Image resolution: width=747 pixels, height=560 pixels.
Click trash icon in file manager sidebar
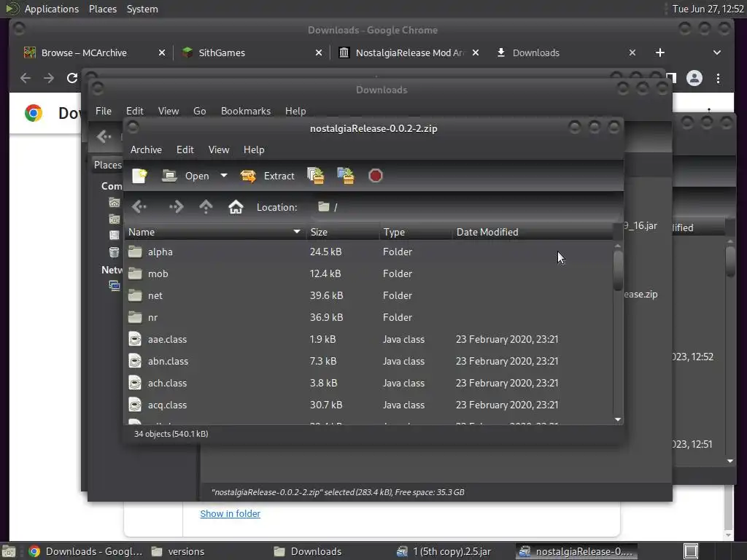click(115, 252)
